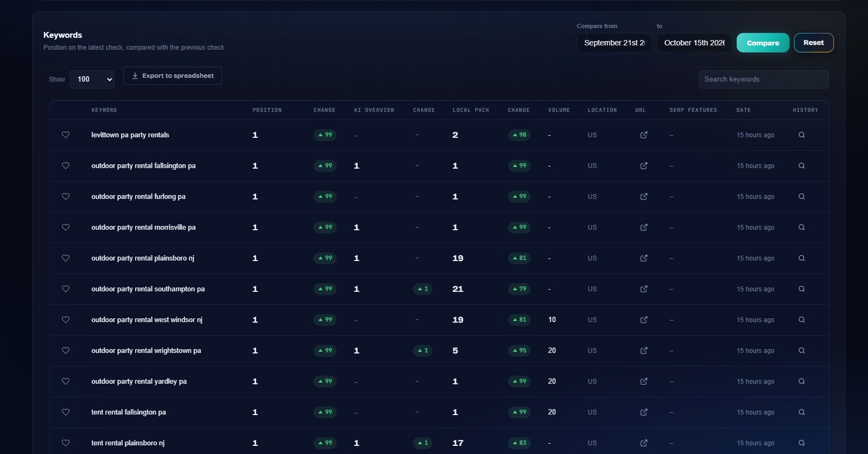Focus the Search keywords field

(763, 79)
